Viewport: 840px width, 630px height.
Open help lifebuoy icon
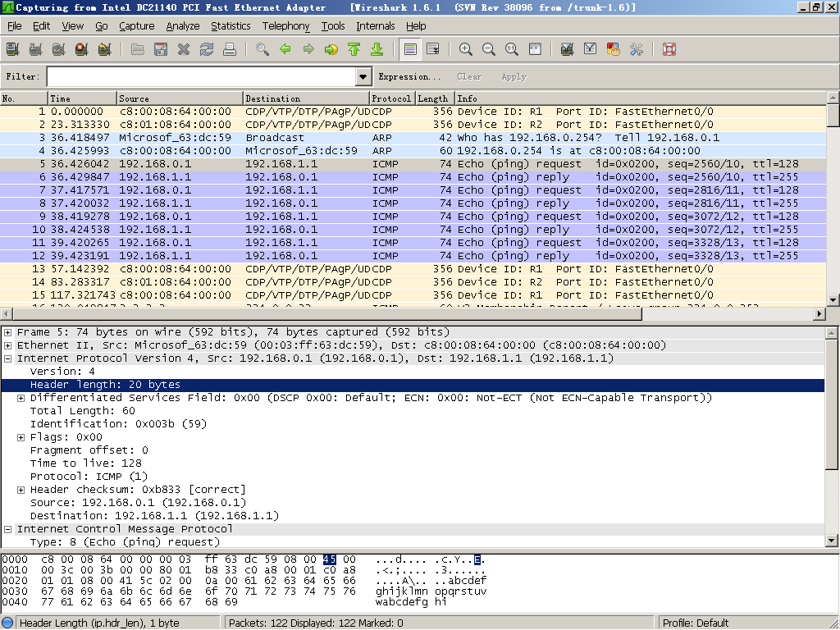(669, 49)
